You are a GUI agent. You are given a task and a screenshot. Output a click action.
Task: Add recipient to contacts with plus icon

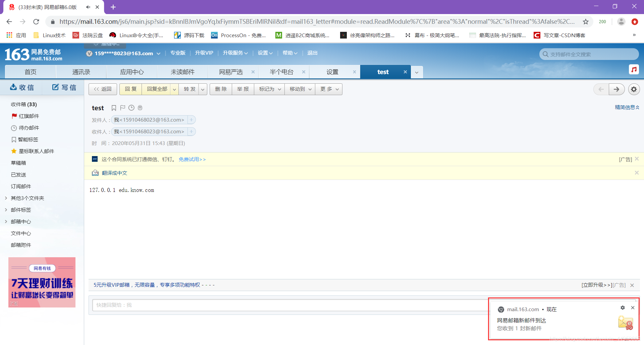point(191,132)
